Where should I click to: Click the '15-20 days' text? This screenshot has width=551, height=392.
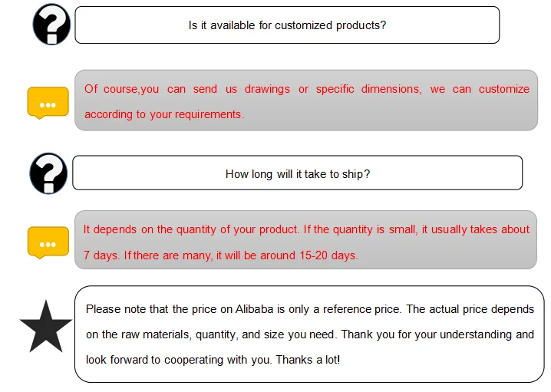tap(328, 255)
